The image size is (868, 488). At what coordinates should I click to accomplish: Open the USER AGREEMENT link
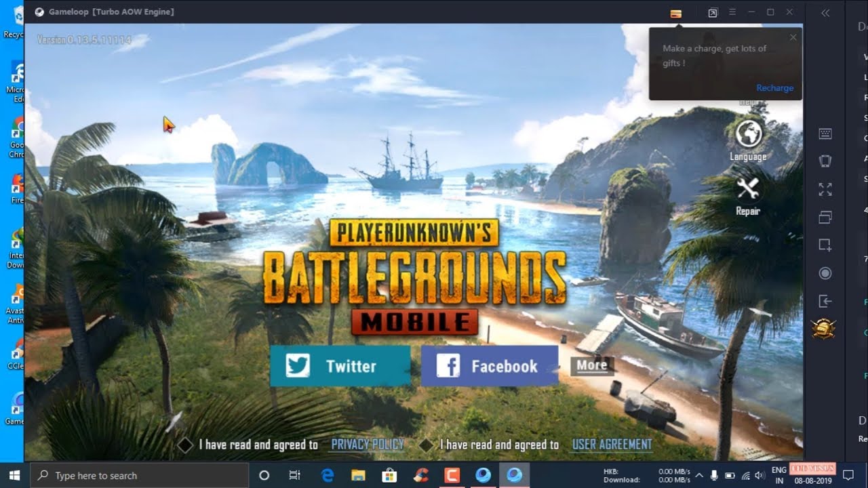612,445
